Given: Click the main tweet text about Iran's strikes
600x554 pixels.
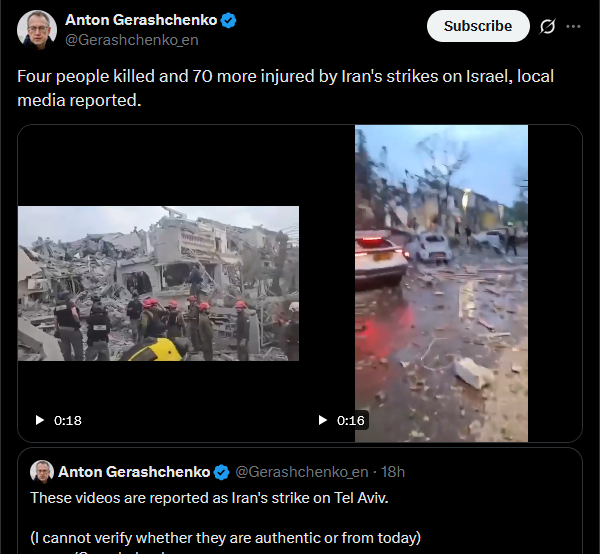Looking at the screenshot, I should (x=285, y=88).
